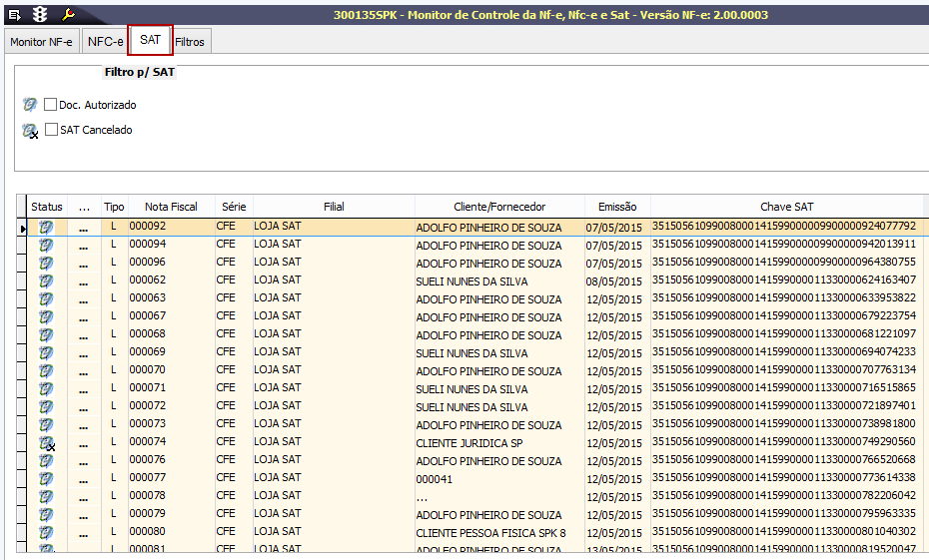The width and height of the screenshot is (929, 560).
Task: Click the cancelled status icon for nota 000074
Action: coord(46,443)
